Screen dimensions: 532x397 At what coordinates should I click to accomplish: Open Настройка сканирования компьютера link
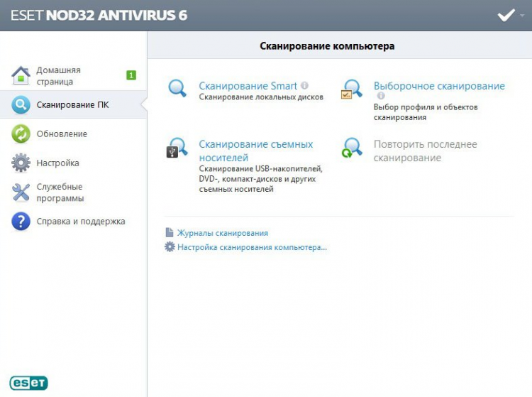[252, 247]
